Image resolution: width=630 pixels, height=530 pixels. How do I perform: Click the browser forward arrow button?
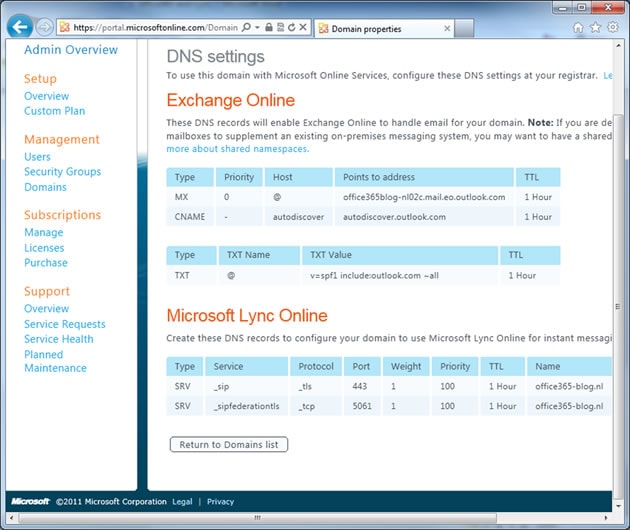(x=44, y=27)
